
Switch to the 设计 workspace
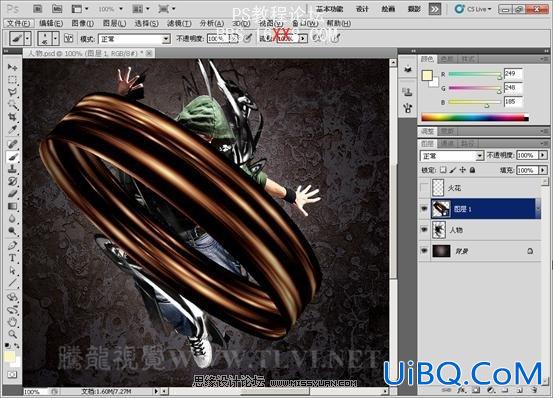pos(362,9)
